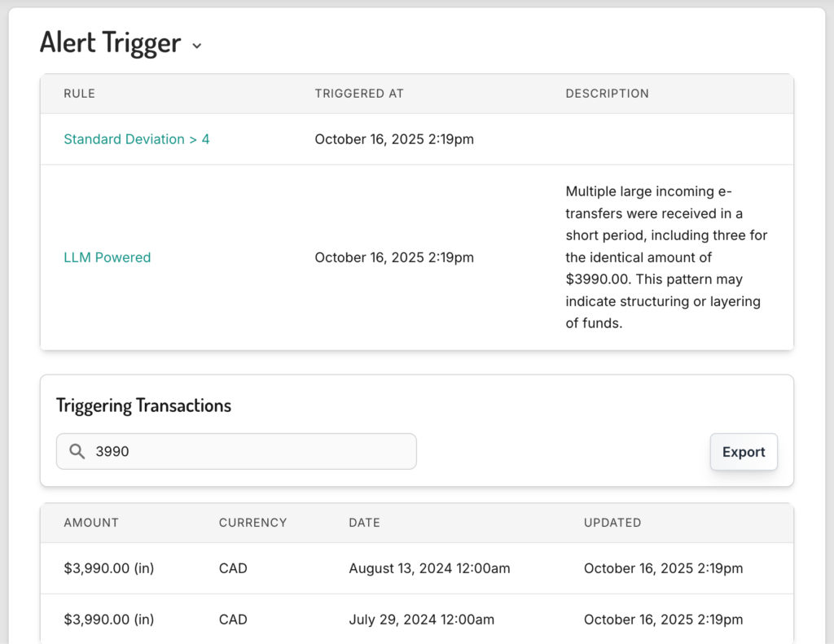
Task: Expand the Alert Trigger chevron dropdown
Action: [x=196, y=46]
